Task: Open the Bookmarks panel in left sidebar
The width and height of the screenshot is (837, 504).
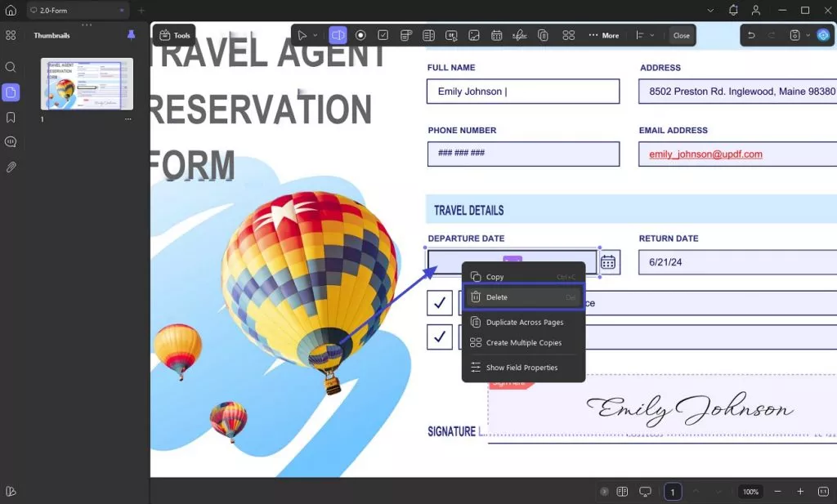Action: point(11,118)
